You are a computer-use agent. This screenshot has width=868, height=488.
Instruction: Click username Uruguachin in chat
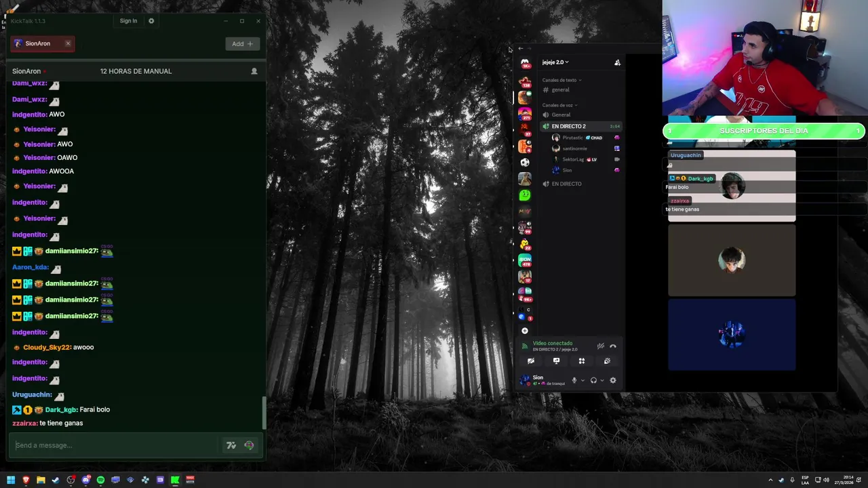click(32, 394)
